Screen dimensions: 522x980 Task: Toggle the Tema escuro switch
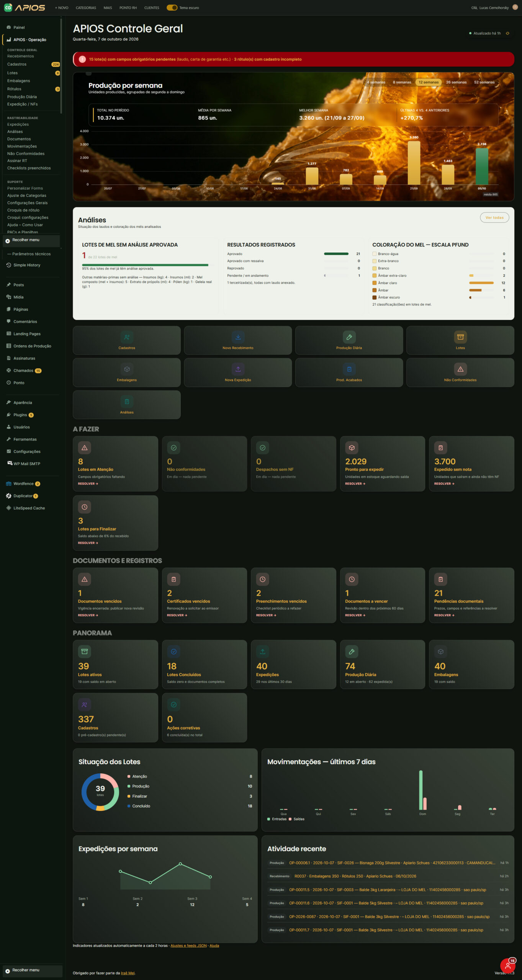tap(172, 8)
